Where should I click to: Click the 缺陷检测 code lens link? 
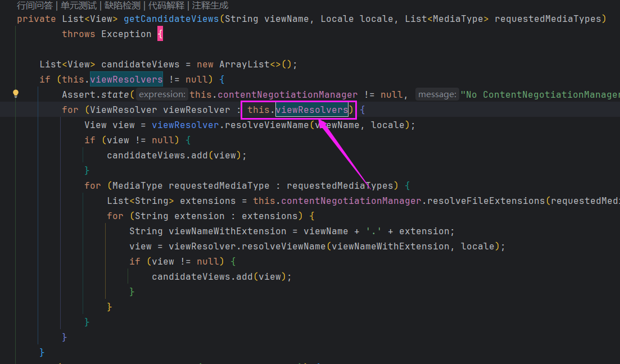click(122, 6)
